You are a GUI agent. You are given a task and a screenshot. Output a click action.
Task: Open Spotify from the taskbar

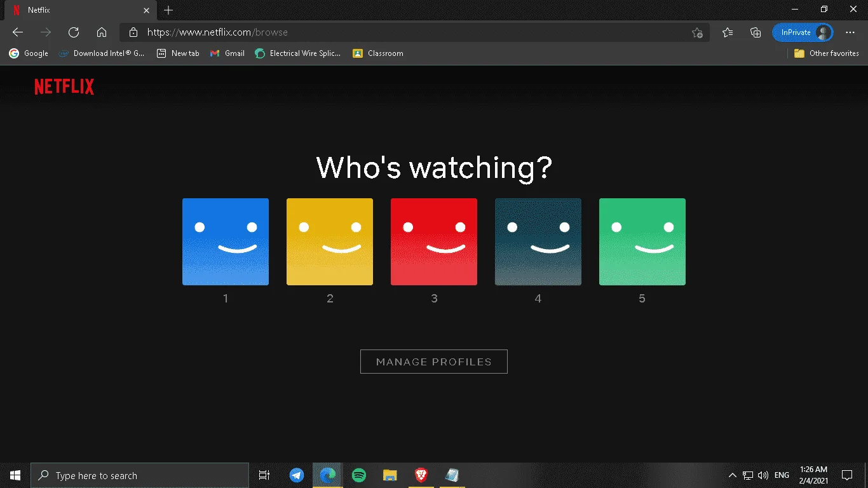point(359,475)
